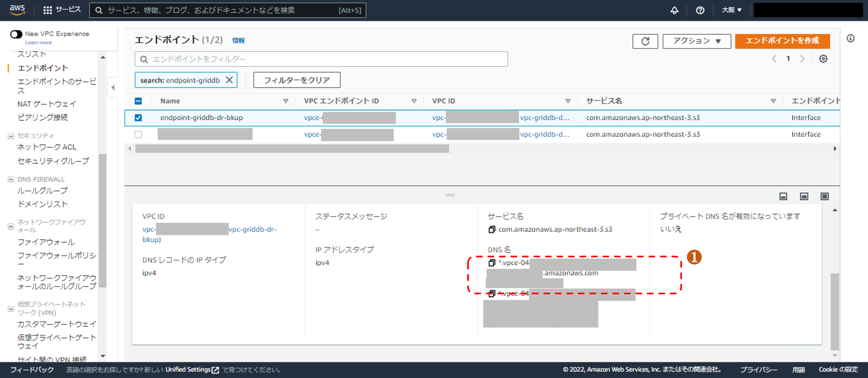Viewport: 868px width, 378px height.
Task: Open Endpoint Services in the sidebar
Action: 57,86
